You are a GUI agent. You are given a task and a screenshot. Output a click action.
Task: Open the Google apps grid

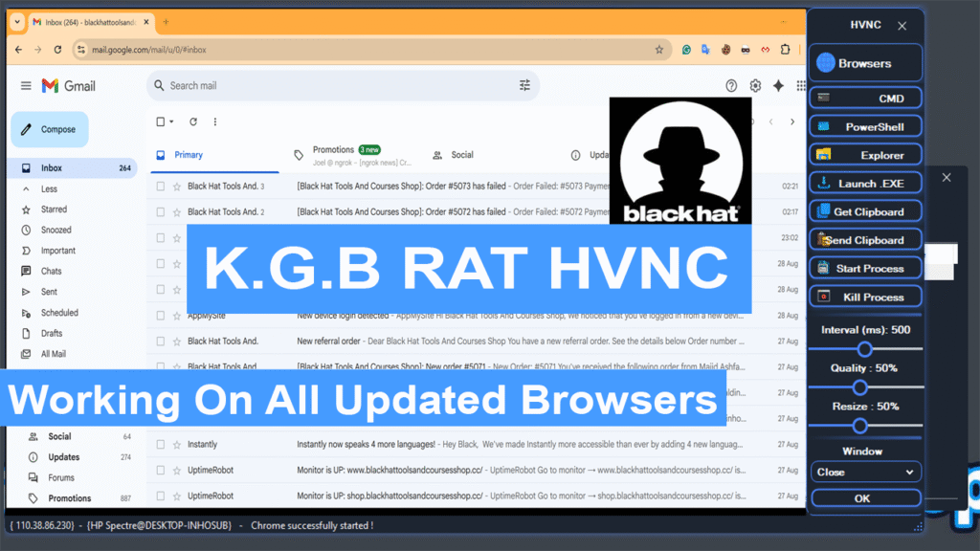point(801,85)
